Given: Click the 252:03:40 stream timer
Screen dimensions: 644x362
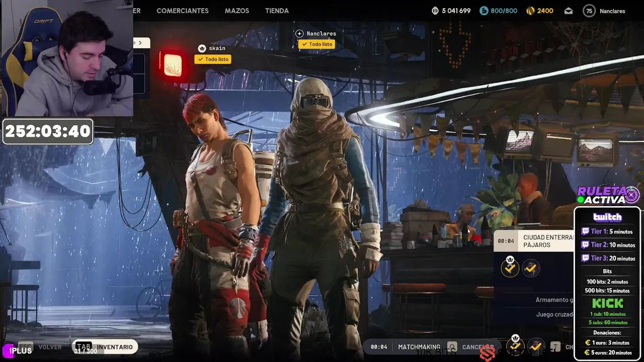Looking at the screenshot, I should pos(48,131).
